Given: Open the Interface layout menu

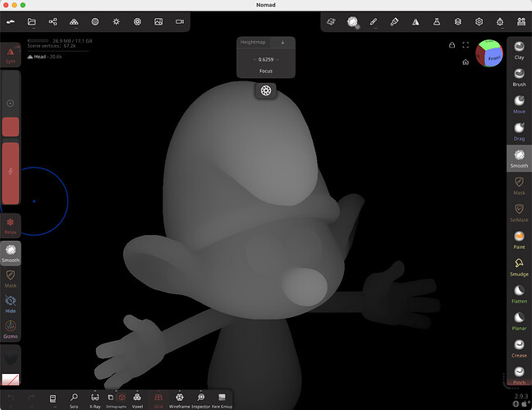Looking at the screenshot, I should coord(521,21).
